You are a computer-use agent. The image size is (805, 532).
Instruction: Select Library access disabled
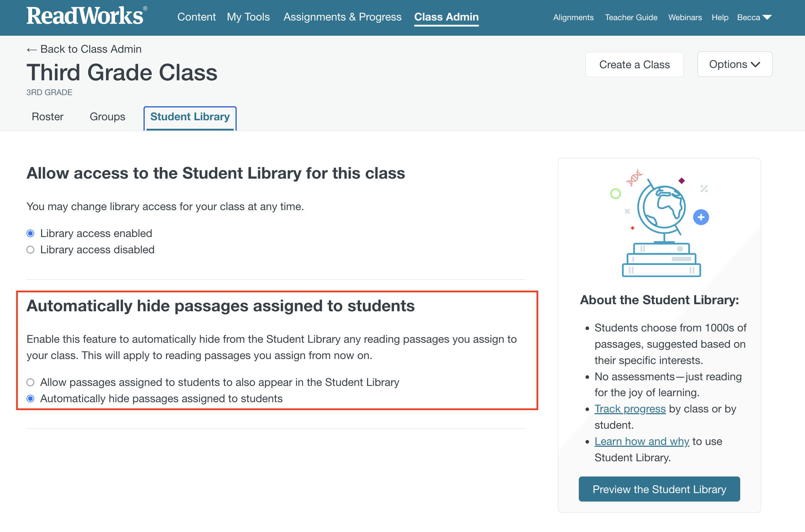(x=30, y=250)
